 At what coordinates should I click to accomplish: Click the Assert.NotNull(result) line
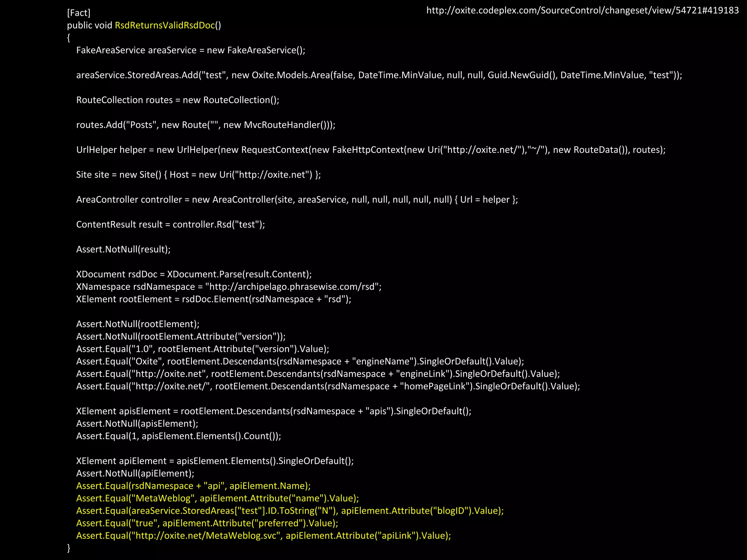123,249
